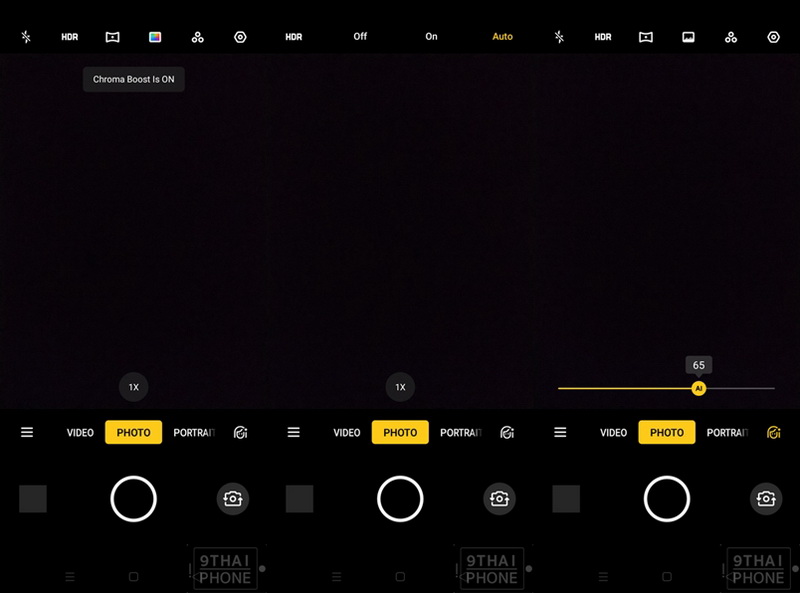Click the beauty level value 65 bubble
Screen dimensions: 800x593
[698, 365]
